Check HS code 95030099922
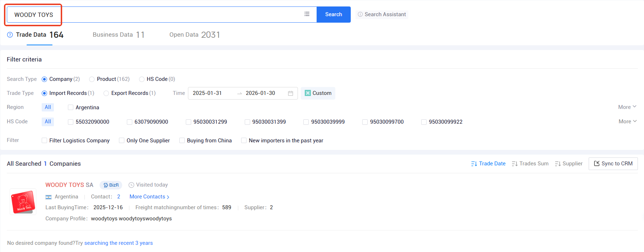The width and height of the screenshot is (644, 252). (424, 122)
